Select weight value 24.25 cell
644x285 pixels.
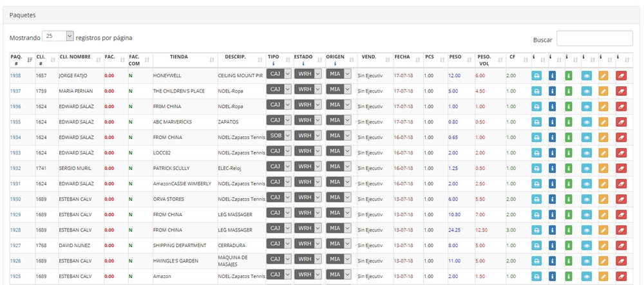click(x=461, y=230)
